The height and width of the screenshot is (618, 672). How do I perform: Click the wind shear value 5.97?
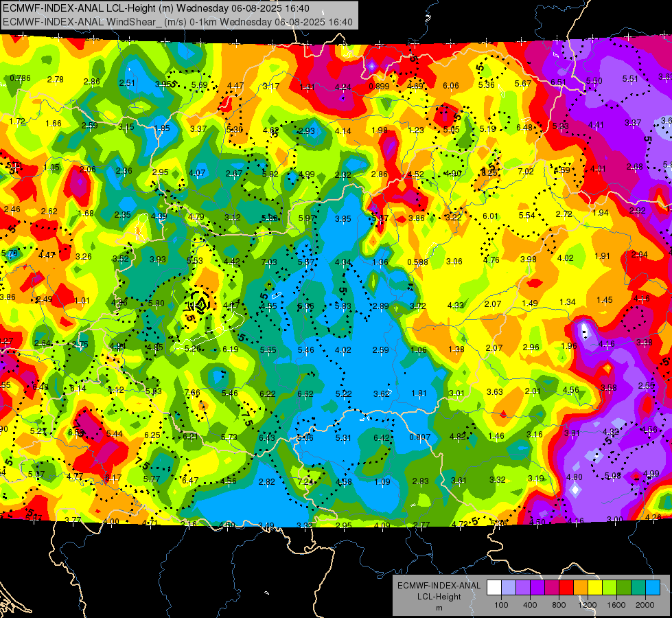(307, 218)
